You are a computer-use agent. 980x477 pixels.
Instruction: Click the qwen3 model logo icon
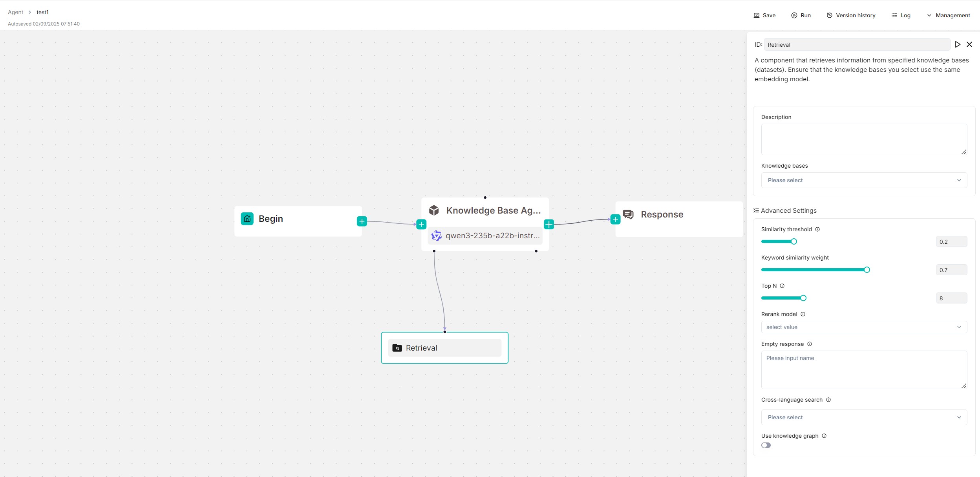436,236
